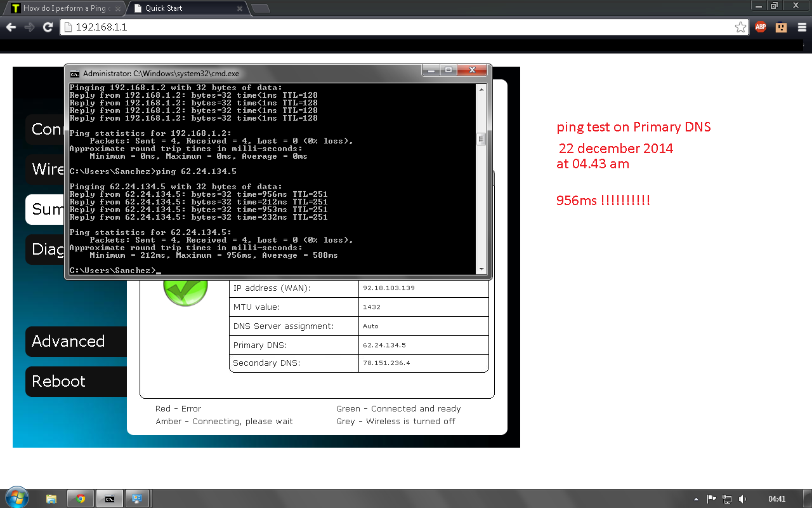Screen dimensions: 812x508
Task: Open a new browser tab
Action: (260, 8)
